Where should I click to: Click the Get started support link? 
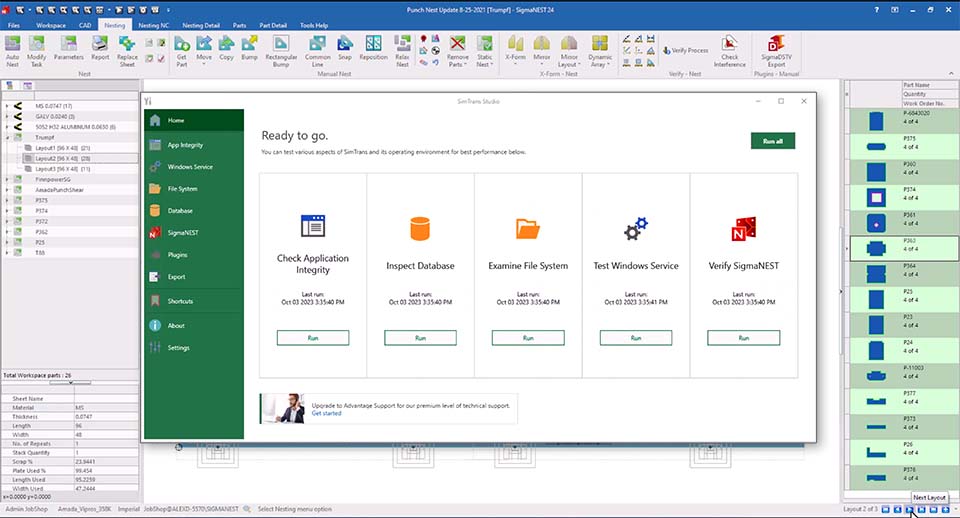click(326, 413)
